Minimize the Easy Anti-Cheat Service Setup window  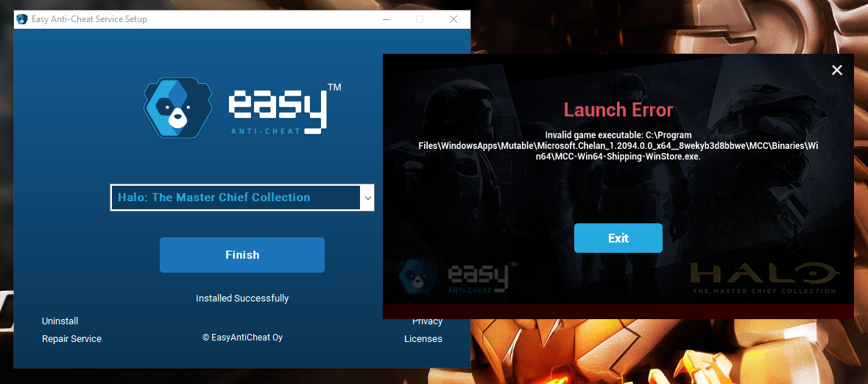pos(386,19)
